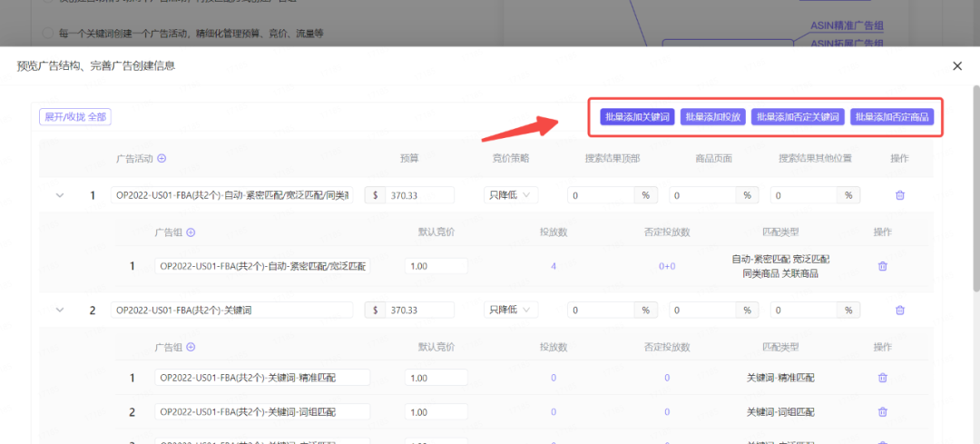Add 广告组 under campaign 1 plus icon
Viewport: 980px width, 444px height.
[x=191, y=232]
